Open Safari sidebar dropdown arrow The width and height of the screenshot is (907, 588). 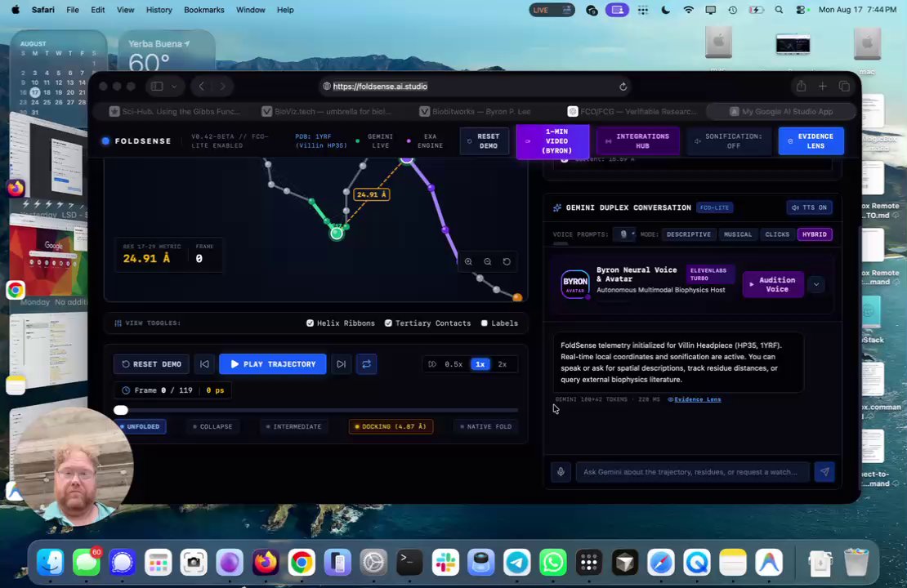click(x=173, y=87)
